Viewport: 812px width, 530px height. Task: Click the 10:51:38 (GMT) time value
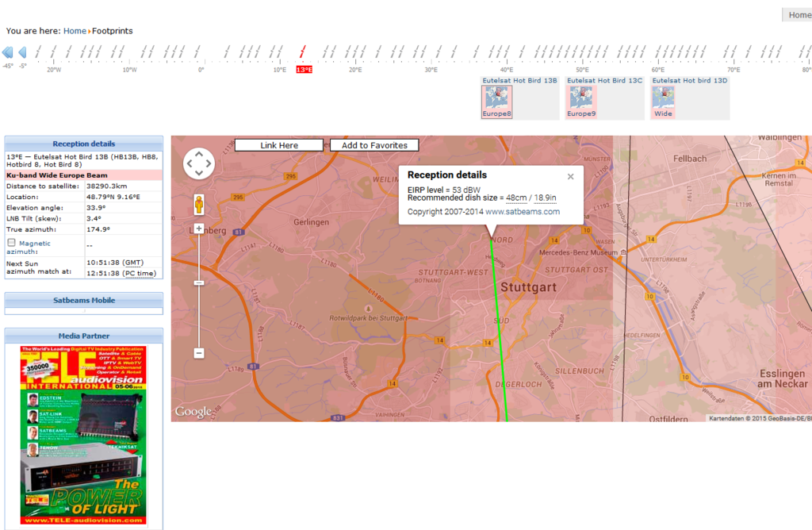[115, 262]
